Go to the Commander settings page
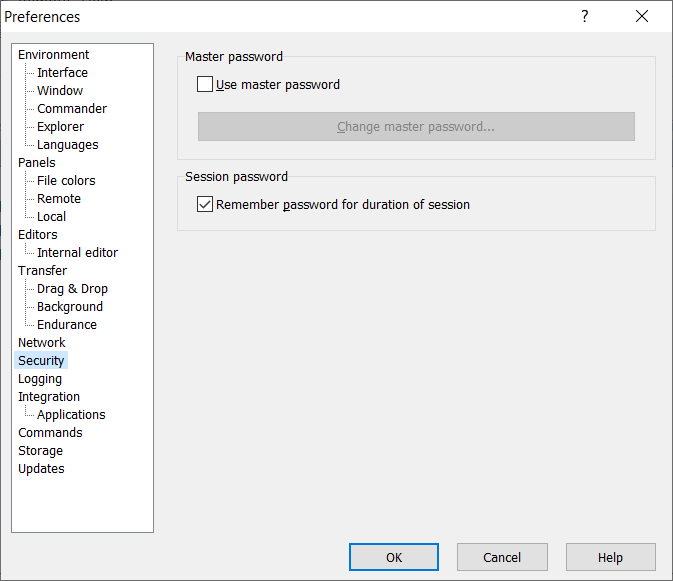 [72, 109]
